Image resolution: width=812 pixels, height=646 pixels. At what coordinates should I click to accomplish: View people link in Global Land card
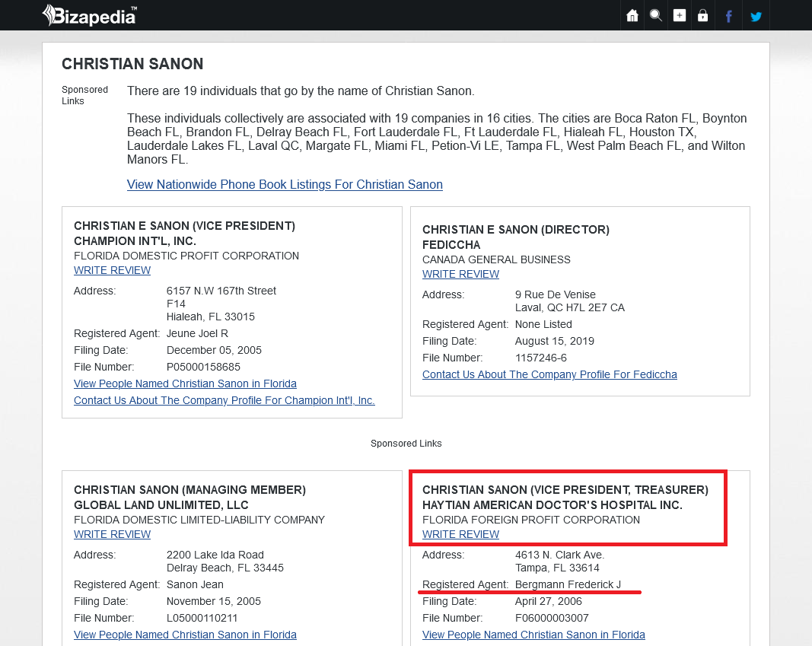pyautogui.click(x=186, y=635)
